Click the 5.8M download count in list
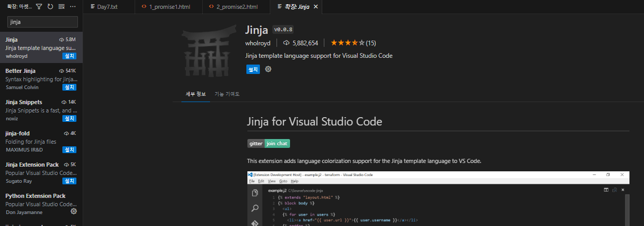 pos(68,40)
